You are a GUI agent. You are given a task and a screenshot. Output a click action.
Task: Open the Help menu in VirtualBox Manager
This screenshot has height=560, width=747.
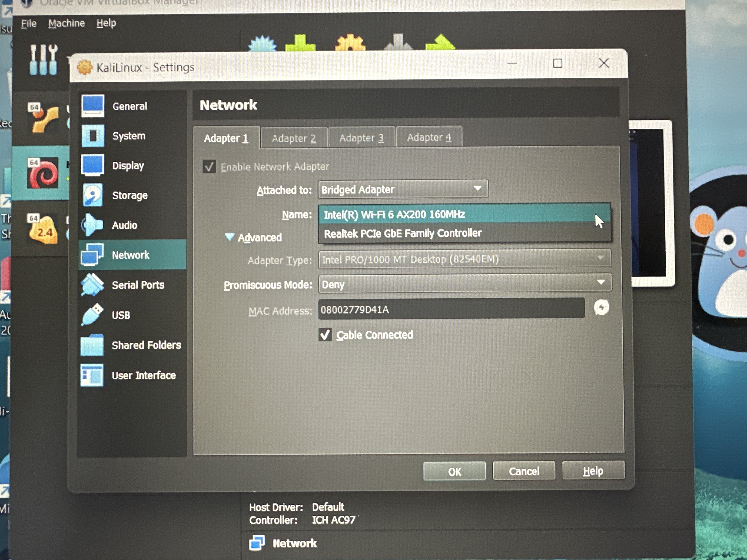(x=106, y=23)
